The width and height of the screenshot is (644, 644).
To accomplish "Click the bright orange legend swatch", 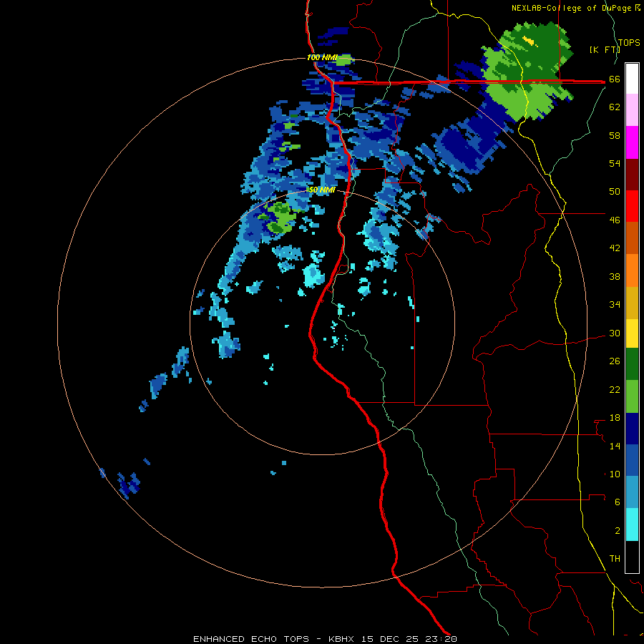I will 632,270.
